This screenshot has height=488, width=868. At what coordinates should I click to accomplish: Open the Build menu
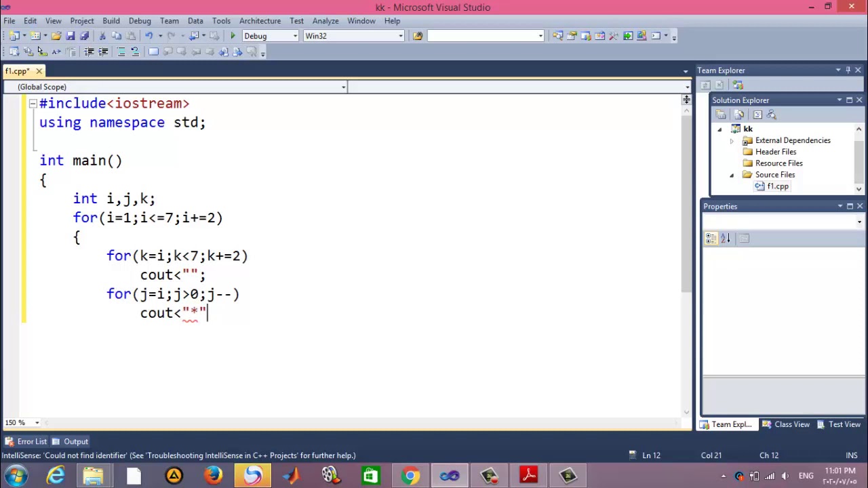point(111,21)
